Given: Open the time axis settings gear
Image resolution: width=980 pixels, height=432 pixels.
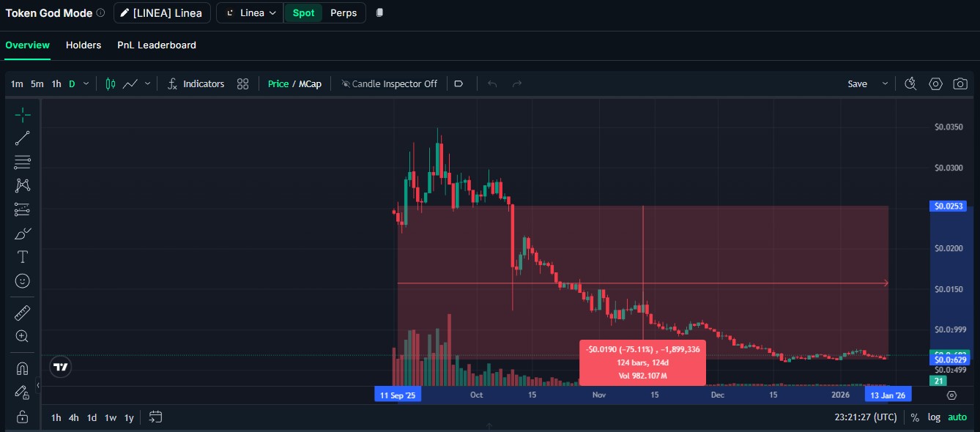Looking at the screenshot, I should pyautogui.click(x=951, y=395).
